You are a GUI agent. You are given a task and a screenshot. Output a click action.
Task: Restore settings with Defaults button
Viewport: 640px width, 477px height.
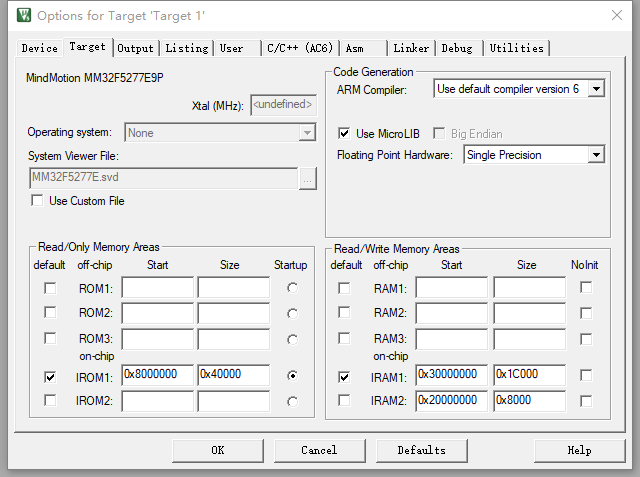point(422,450)
